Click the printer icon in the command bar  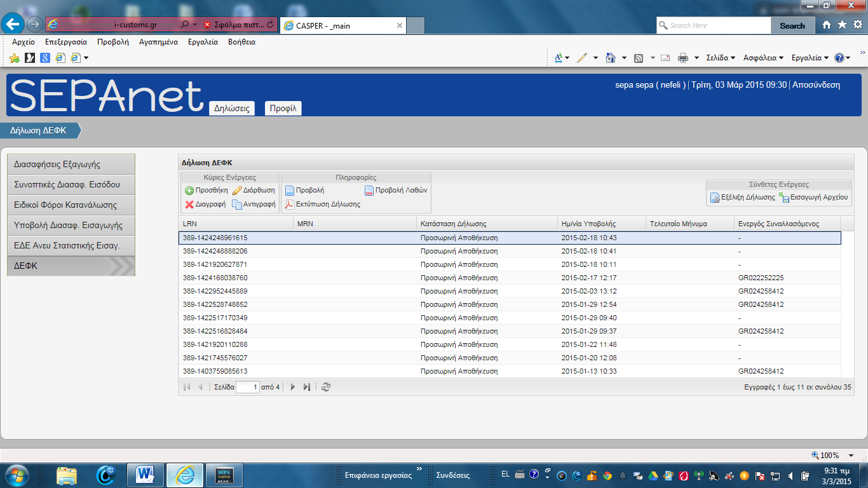(683, 58)
